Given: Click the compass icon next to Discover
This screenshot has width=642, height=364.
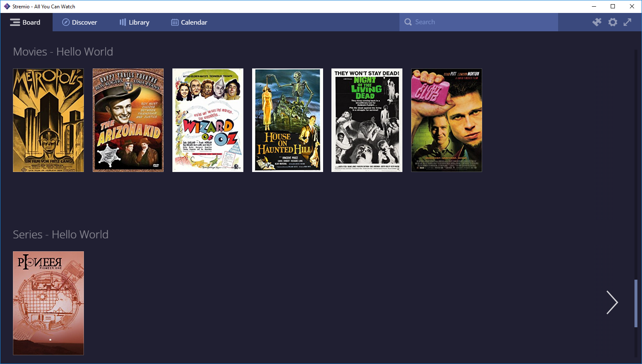Looking at the screenshot, I should point(66,22).
